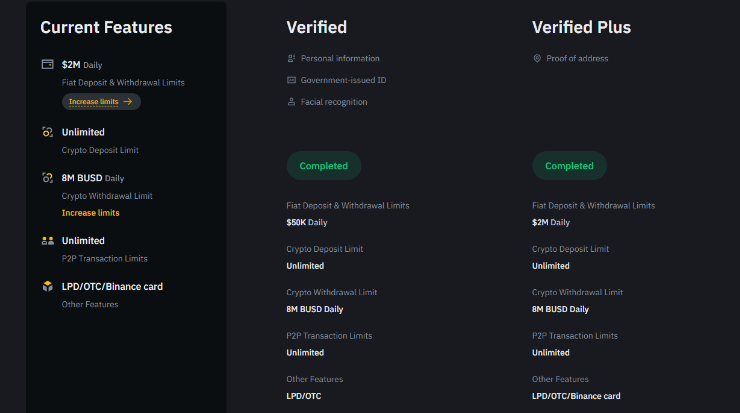The width and height of the screenshot is (740, 413).
Task: Click Increase limits under Crypto Withdrawal Limit
Action: (91, 213)
